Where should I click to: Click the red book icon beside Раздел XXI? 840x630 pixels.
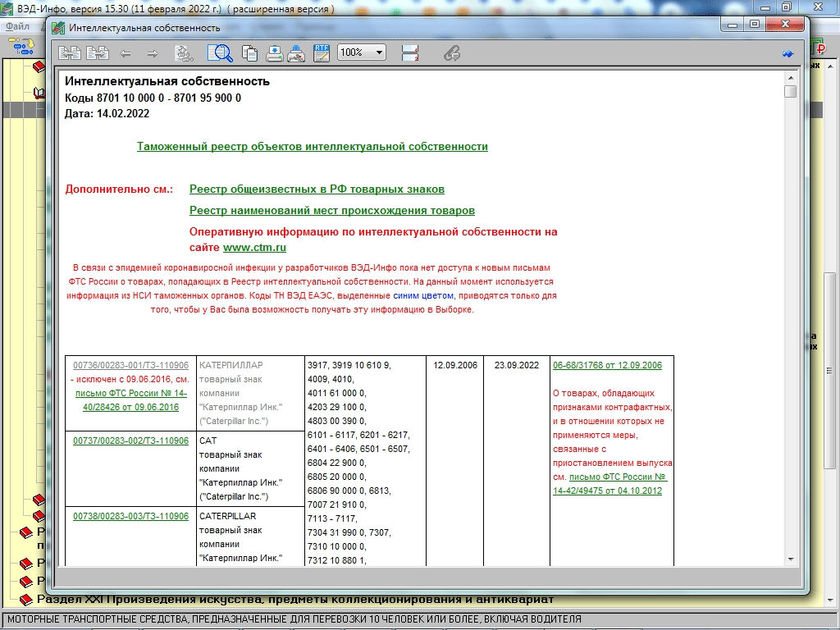point(25,600)
